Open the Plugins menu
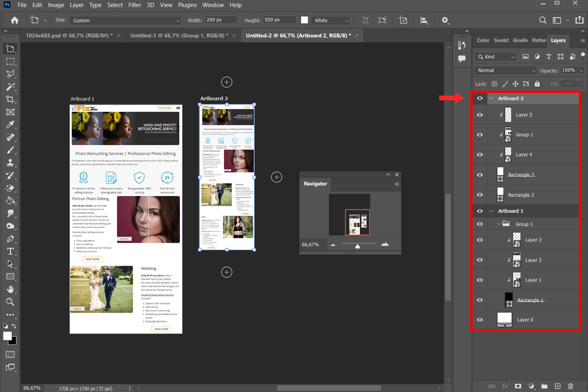Image resolution: width=588 pixels, height=392 pixels. 187,5
